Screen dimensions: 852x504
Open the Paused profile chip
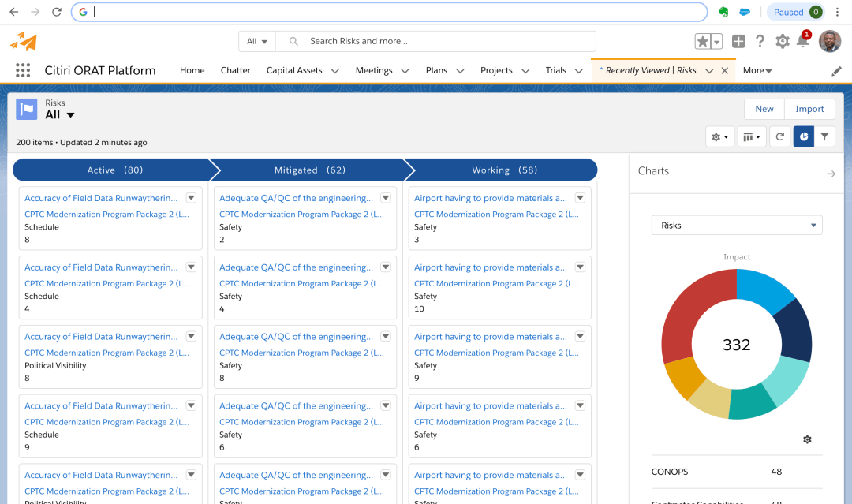click(796, 12)
